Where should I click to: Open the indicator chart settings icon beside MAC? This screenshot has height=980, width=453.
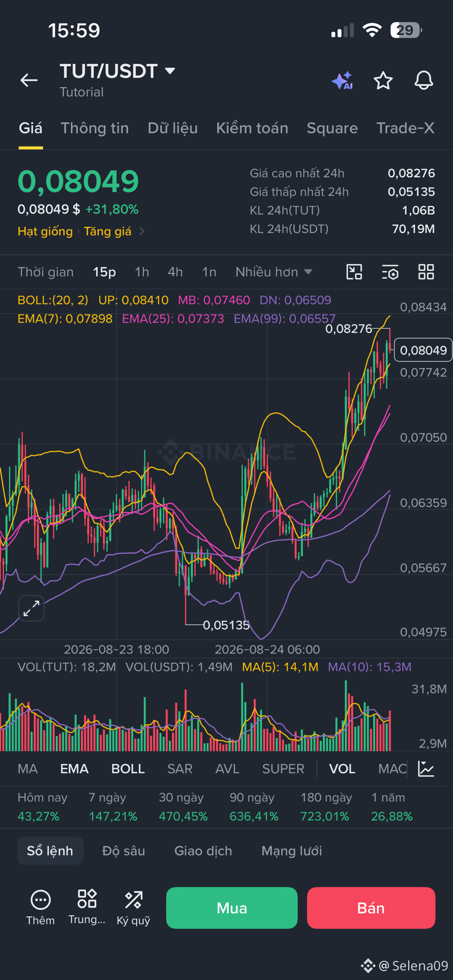click(x=426, y=768)
